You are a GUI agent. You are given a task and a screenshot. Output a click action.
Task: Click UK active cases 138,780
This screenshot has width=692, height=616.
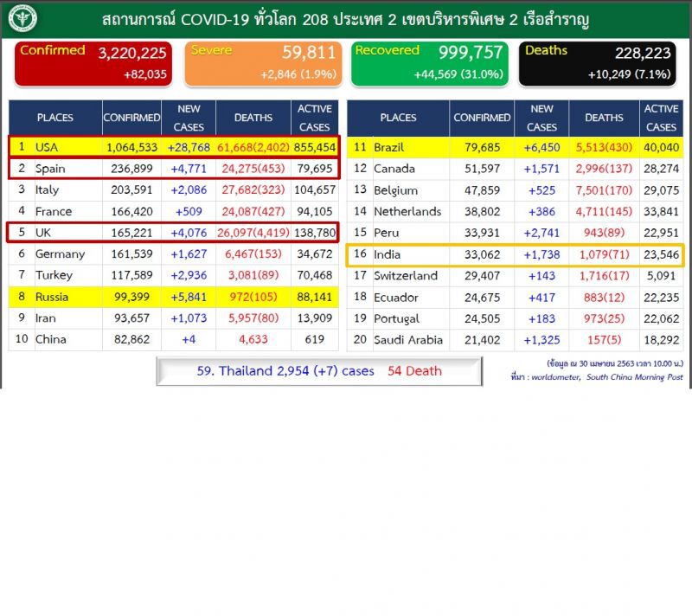315,233
